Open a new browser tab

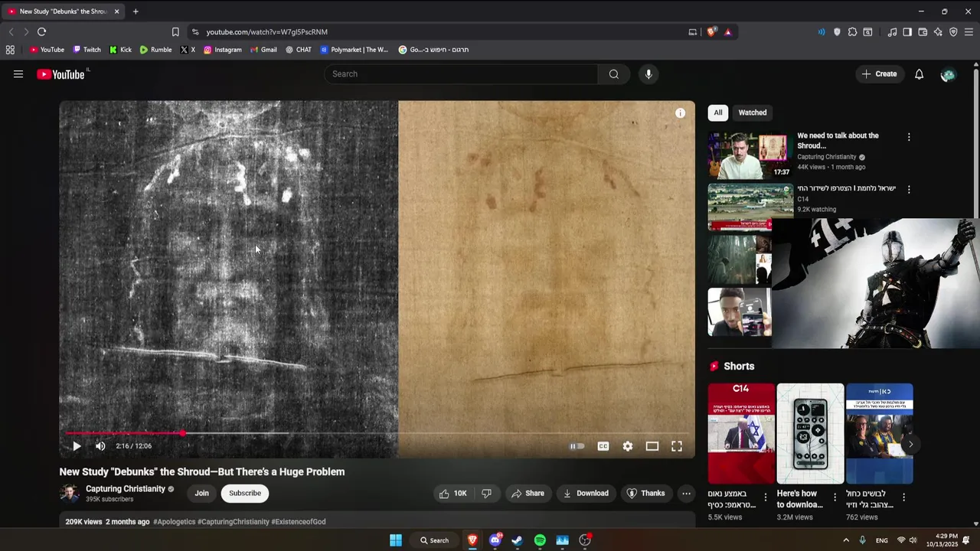[136, 11]
